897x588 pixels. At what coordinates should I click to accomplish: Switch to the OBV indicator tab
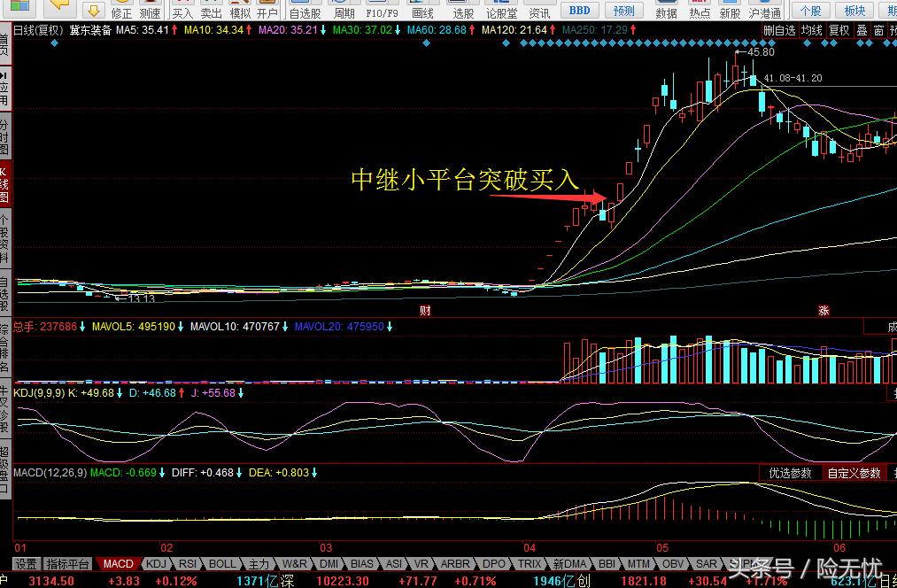pos(673,564)
